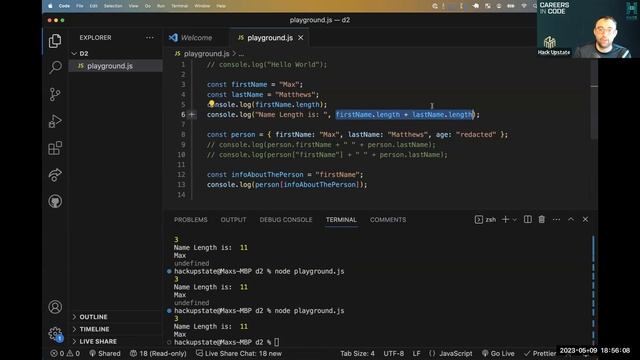Click the Shared Live Share status item
This screenshot has height=360, width=640.
pyautogui.click(x=105, y=353)
